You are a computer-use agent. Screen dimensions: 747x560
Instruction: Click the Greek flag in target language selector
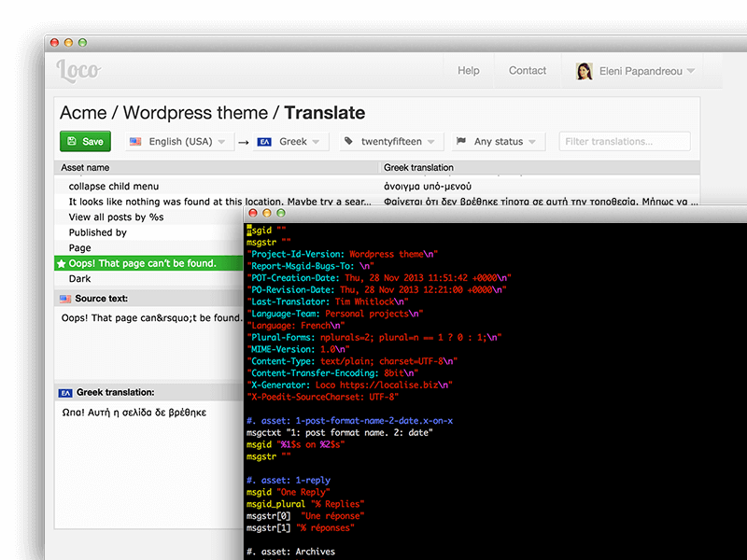coord(265,142)
